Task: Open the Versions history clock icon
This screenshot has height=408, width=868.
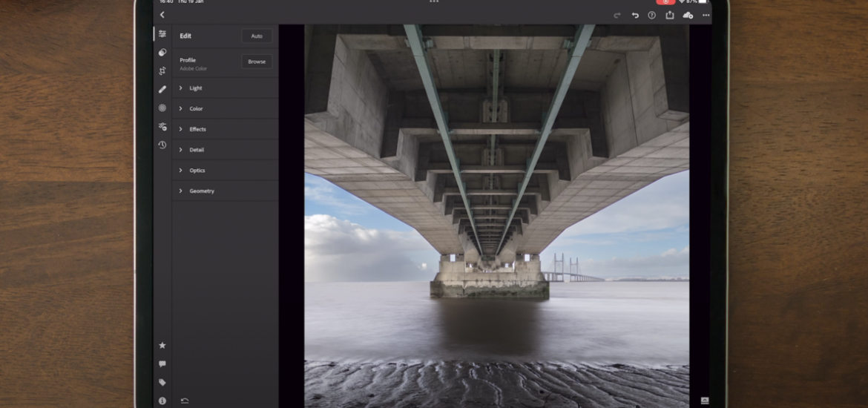Action: click(162, 145)
